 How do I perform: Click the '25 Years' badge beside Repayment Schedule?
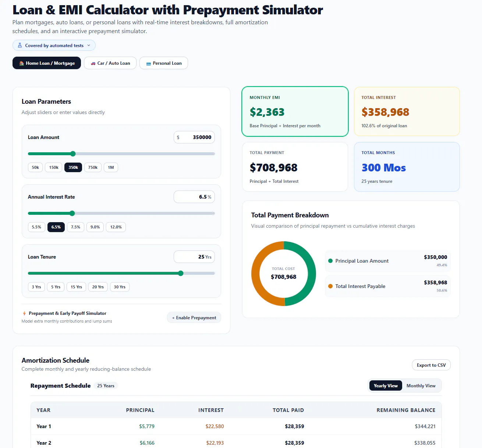pos(106,385)
